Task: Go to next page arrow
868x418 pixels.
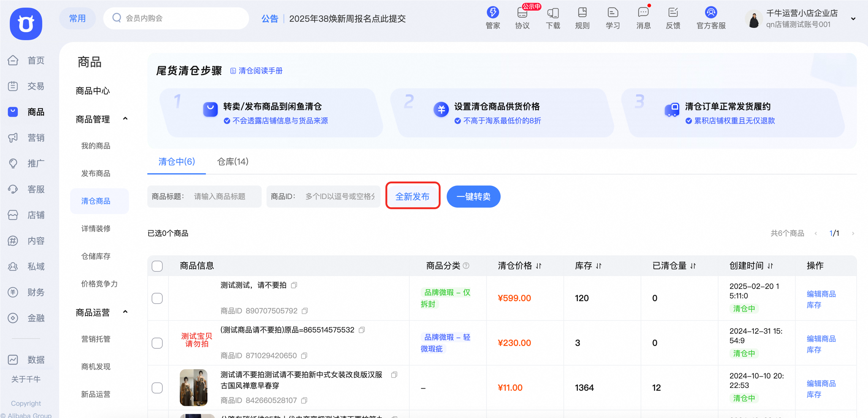Action: pyautogui.click(x=853, y=233)
